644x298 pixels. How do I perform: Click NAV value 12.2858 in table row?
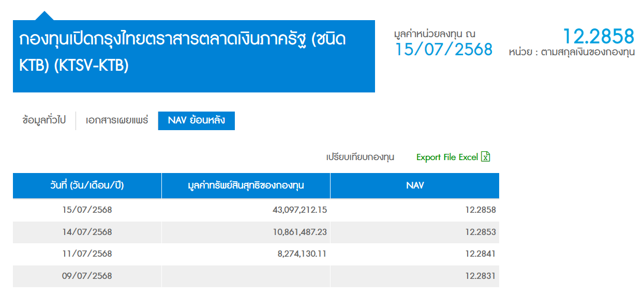coord(480,210)
